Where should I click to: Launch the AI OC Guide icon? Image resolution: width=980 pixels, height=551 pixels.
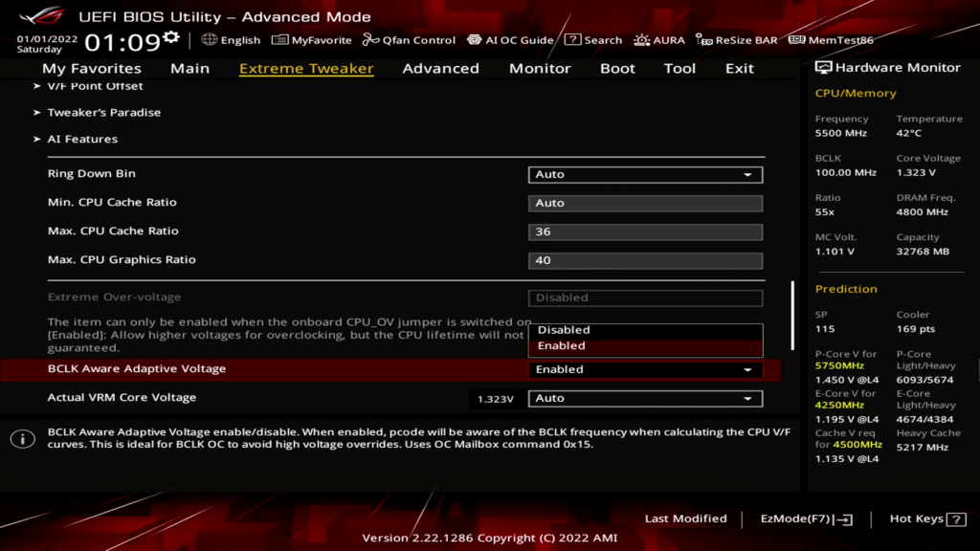pos(475,40)
